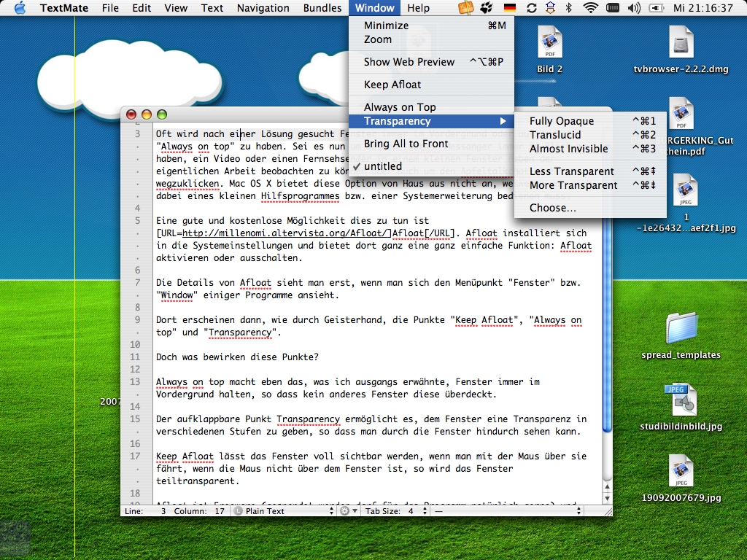747x560 pixels.
Task: Open the Text menu
Action: (212, 7)
